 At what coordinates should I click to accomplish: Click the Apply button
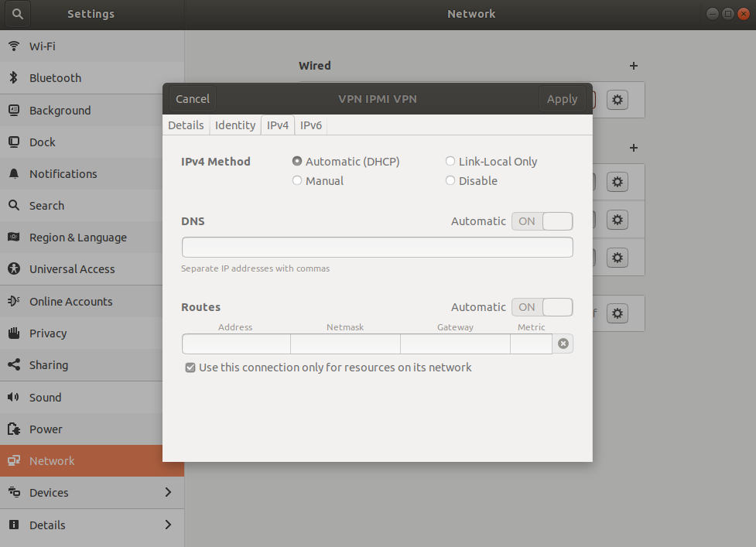tap(562, 99)
